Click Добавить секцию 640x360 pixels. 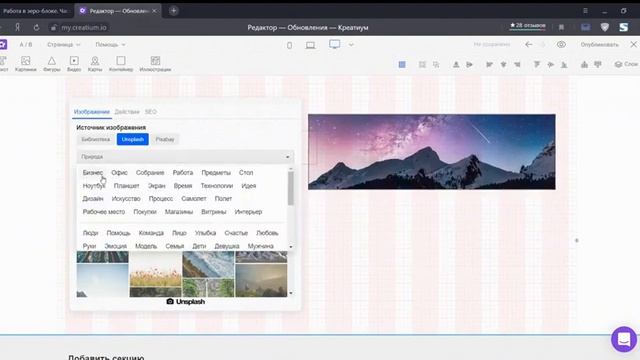(106, 357)
